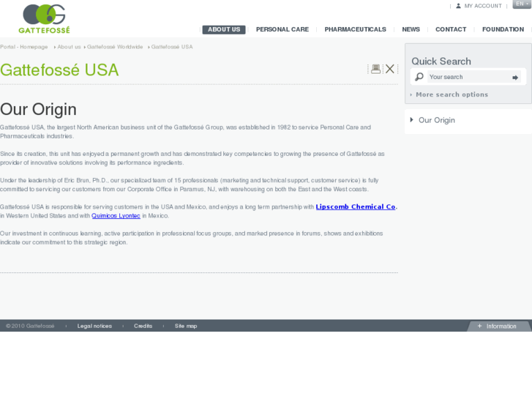Click the My Account person icon

[x=458, y=6]
